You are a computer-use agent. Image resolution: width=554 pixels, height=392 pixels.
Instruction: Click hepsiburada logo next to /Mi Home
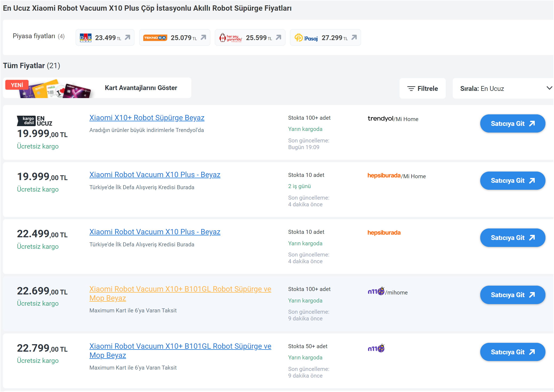tap(384, 176)
